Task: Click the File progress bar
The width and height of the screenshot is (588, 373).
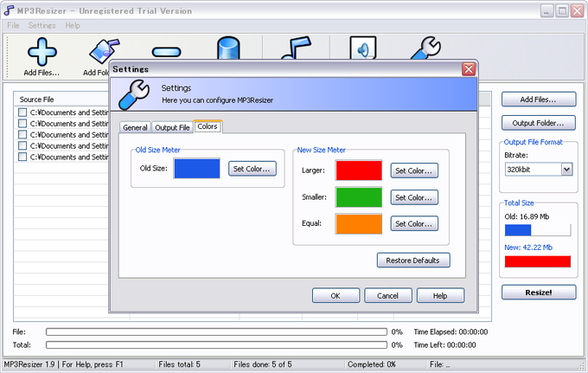Action: pos(216,331)
